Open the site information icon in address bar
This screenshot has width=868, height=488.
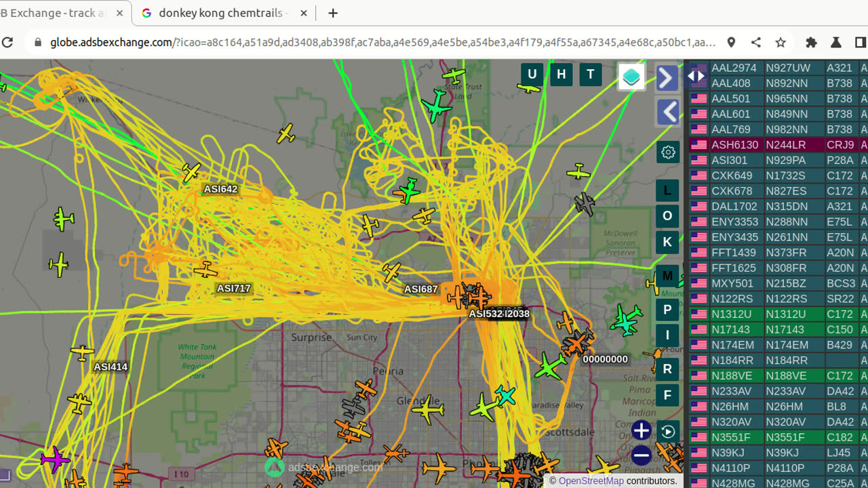coord(37,42)
